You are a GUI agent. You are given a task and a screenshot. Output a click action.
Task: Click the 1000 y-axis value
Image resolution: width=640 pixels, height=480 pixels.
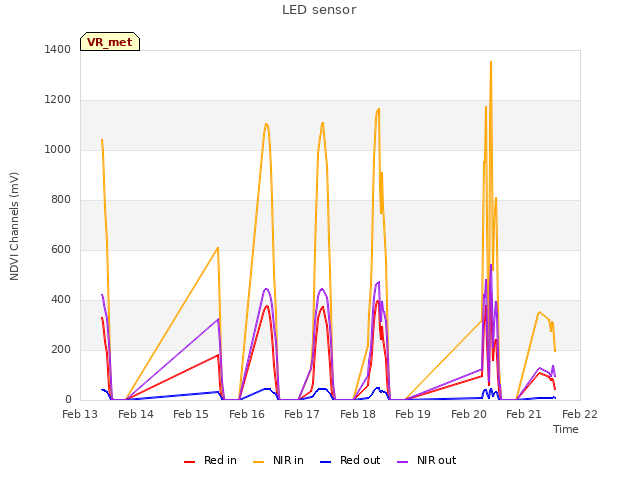(58, 149)
